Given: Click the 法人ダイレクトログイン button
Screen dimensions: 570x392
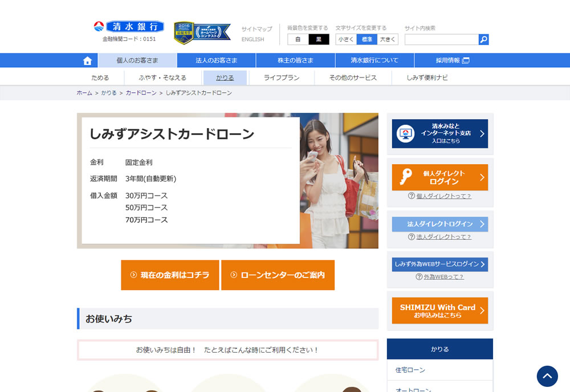Looking at the screenshot, I should 440,224.
